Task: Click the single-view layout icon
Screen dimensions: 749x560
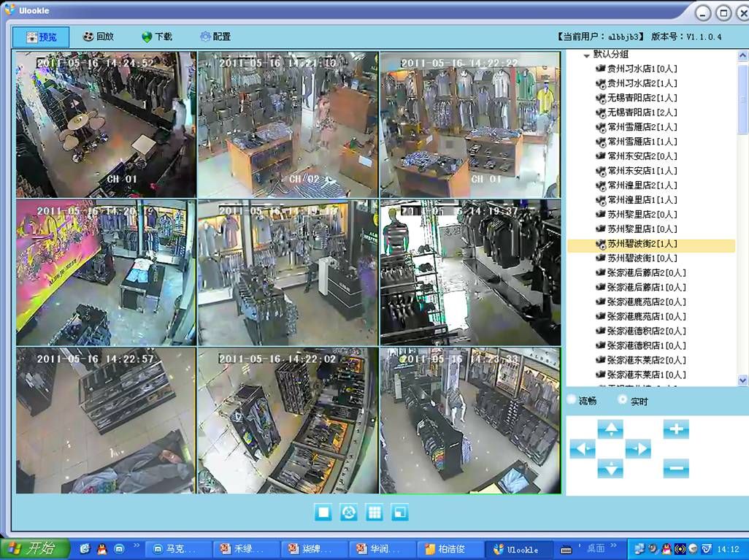Action: tap(323, 513)
